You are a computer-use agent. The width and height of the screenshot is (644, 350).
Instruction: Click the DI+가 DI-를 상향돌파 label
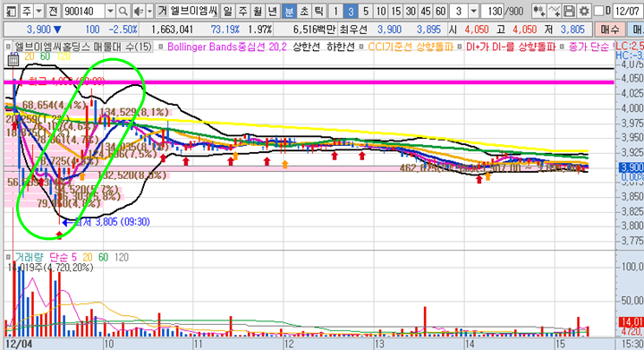511,47
